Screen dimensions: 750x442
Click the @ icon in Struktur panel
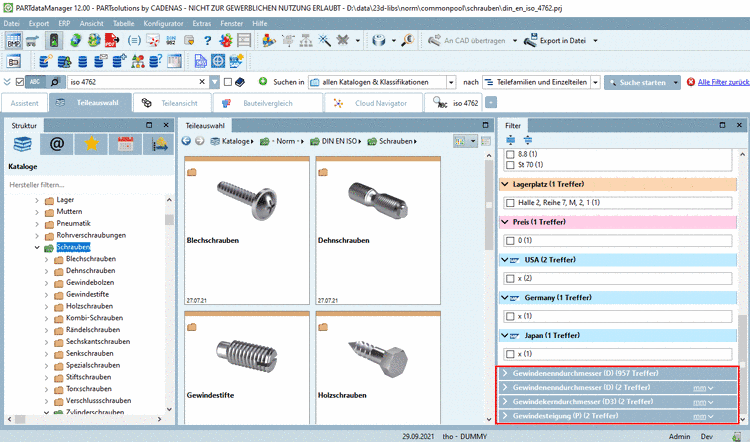point(57,144)
